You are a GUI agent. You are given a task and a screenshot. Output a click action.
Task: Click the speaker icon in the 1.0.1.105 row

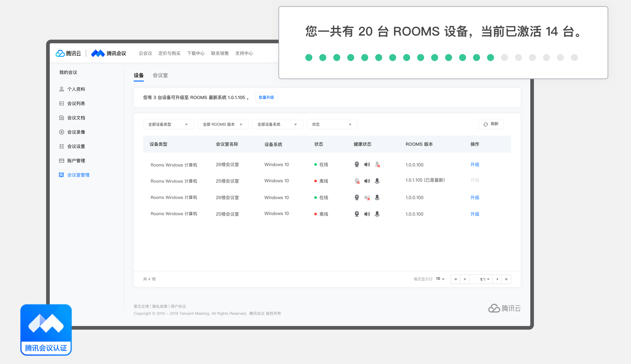coord(367,181)
